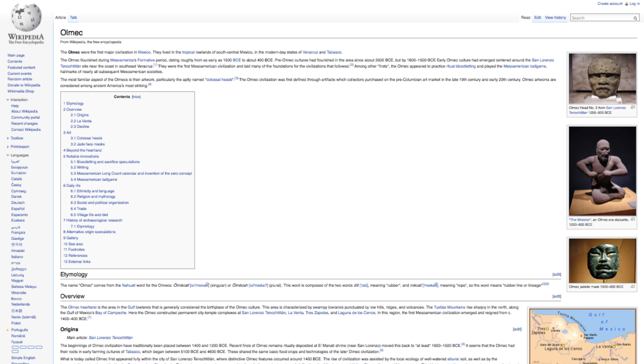Click the search magnifier icon
The image size is (644, 364).
point(635,18)
